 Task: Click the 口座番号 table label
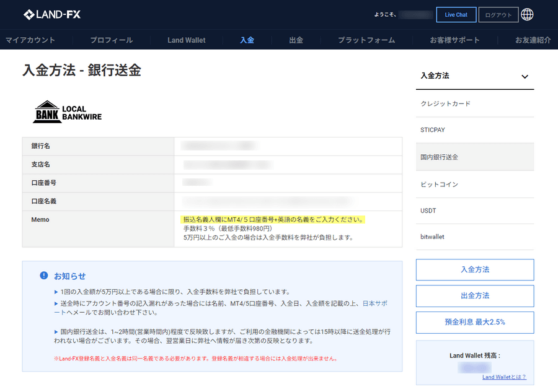[44, 183]
